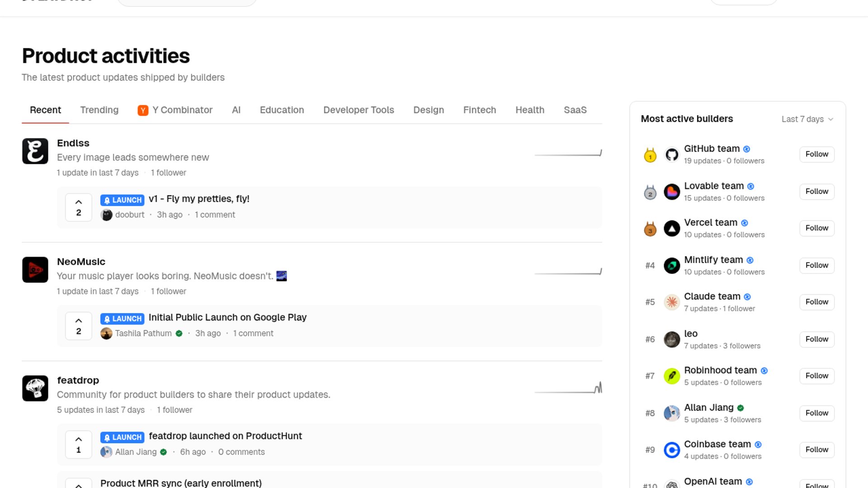Image resolution: width=868 pixels, height=488 pixels.
Task: Follow the builder leo
Action: (x=816, y=339)
